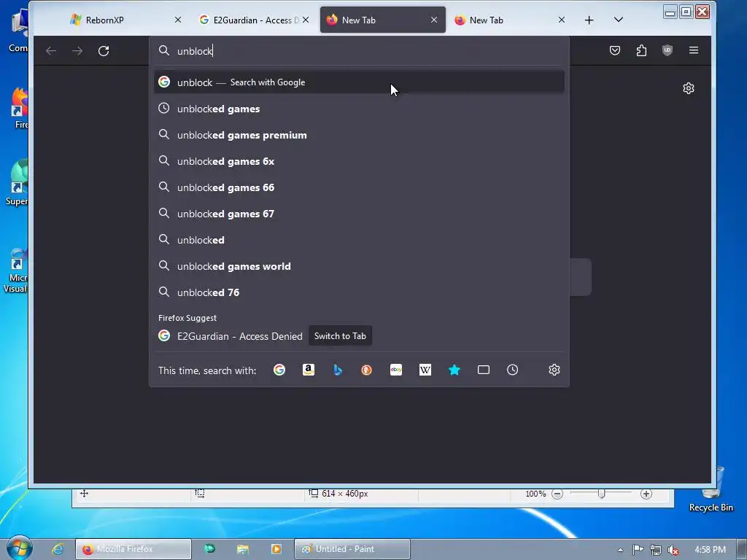
Task: Choose unblocked games 67 suggestion
Action: pyautogui.click(x=359, y=214)
